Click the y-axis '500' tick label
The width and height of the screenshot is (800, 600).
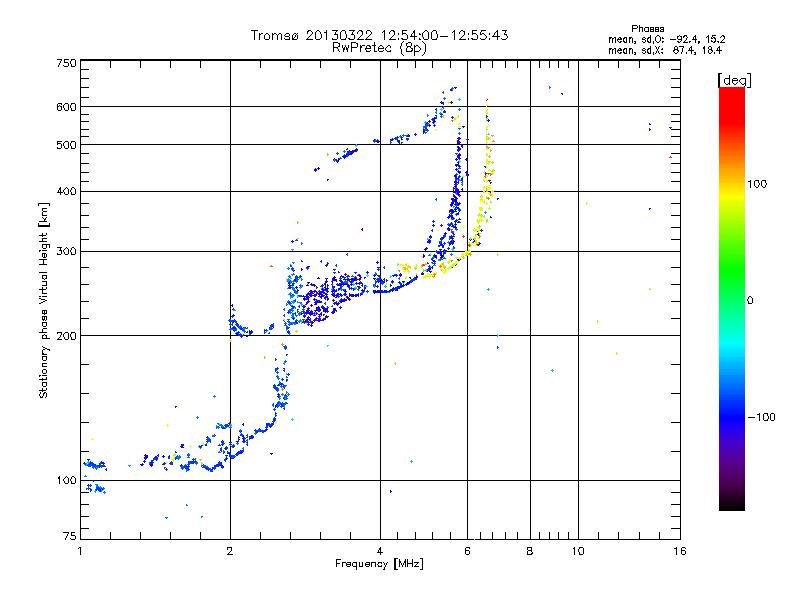tap(66, 145)
